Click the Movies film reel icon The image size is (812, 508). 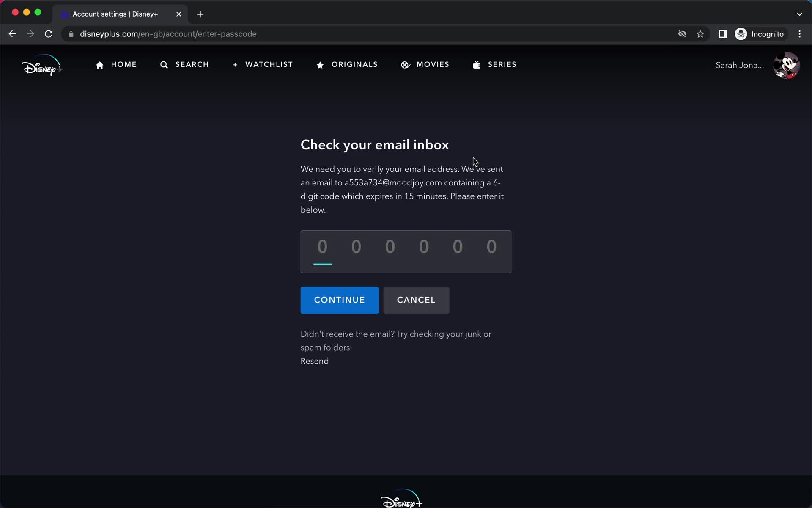pos(405,65)
